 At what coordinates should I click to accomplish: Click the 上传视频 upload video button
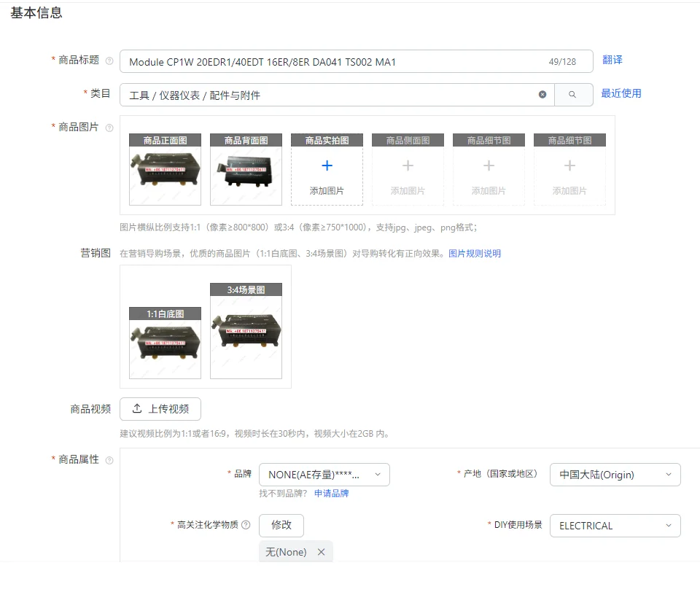[x=160, y=409]
